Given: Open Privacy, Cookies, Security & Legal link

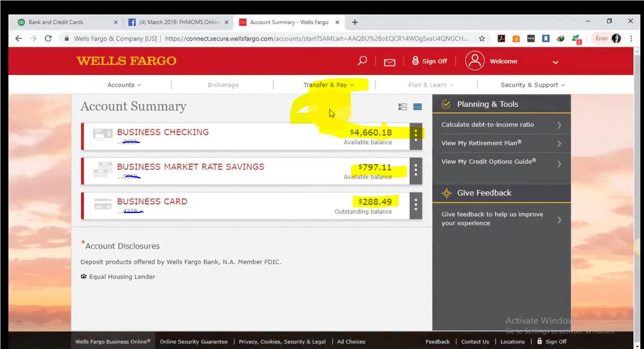Looking at the screenshot, I should (282, 342).
